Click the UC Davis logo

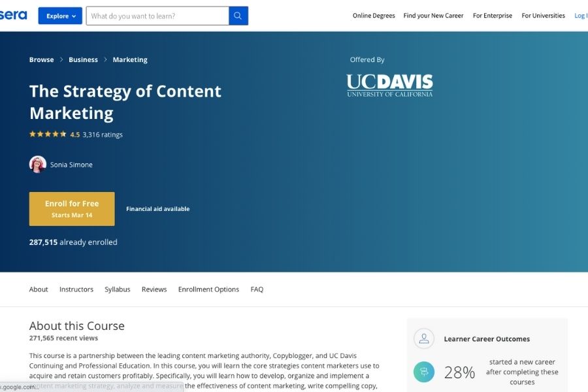(389, 86)
